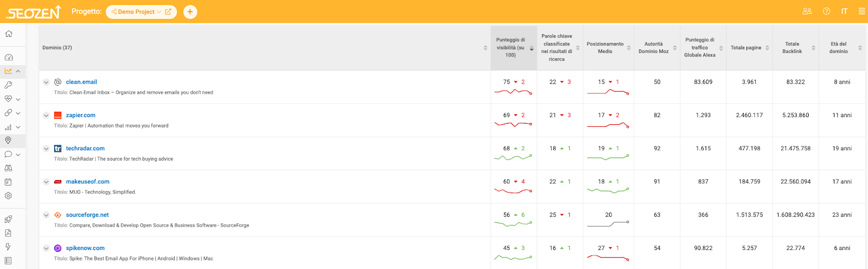The height and width of the screenshot is (269, 868).
Task: Open the clean.email domain link
Action: pyautogui.click(x=81, y=82)
